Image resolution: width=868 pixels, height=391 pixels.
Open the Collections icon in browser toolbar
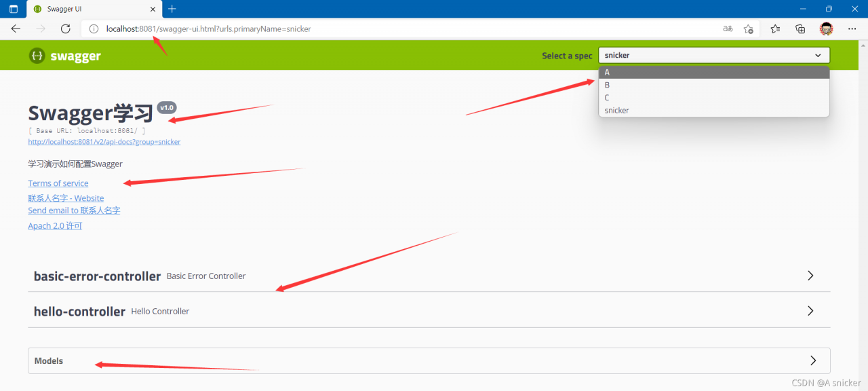[800, 29]
